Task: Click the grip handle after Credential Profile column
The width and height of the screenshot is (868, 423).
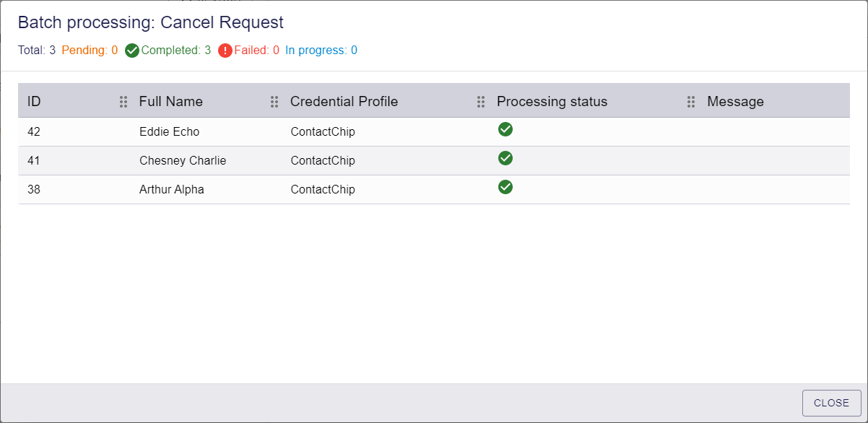Action: 481,102
